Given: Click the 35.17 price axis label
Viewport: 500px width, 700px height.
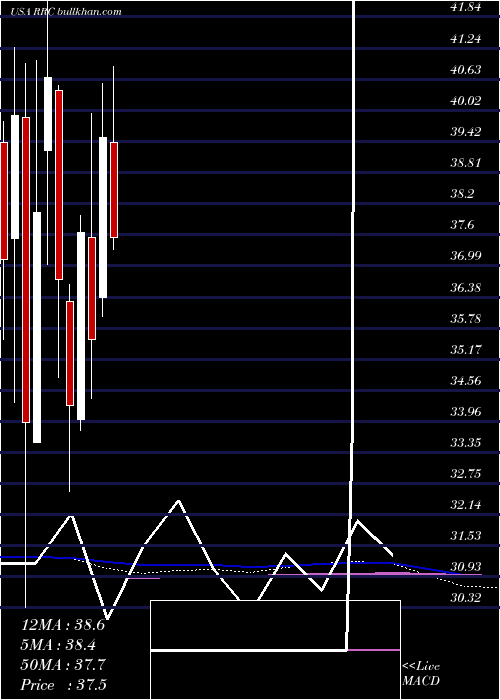Looking at the screenshot, I should (x=466, y=349).
